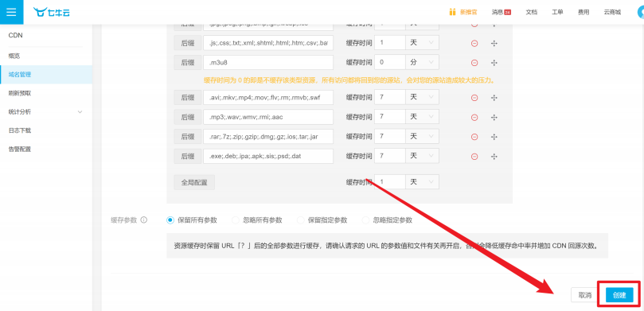Viewport: 644px width, 311px height.
Task: Click the .avi;.mkv;.mp4 suffix input field
Action: point(268,98)
